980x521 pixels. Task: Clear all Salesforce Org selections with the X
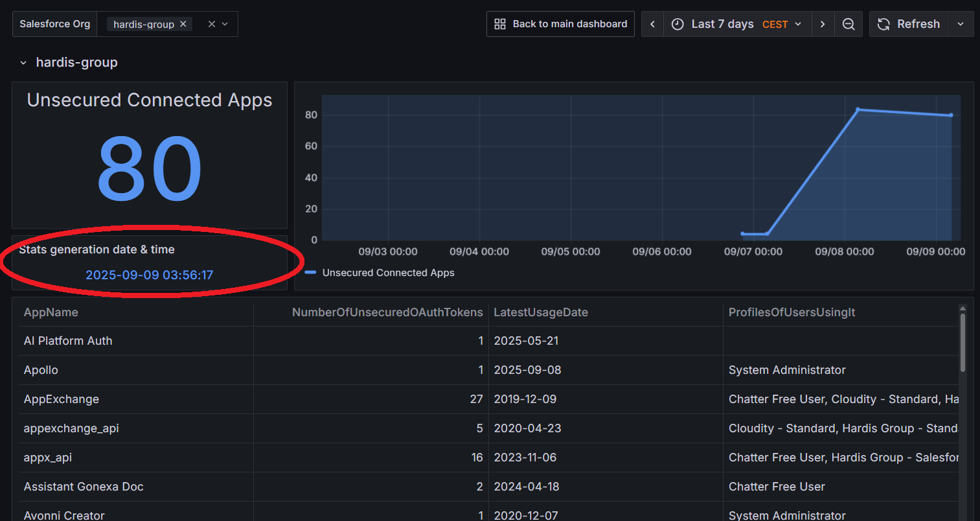(x=211, y=23)
